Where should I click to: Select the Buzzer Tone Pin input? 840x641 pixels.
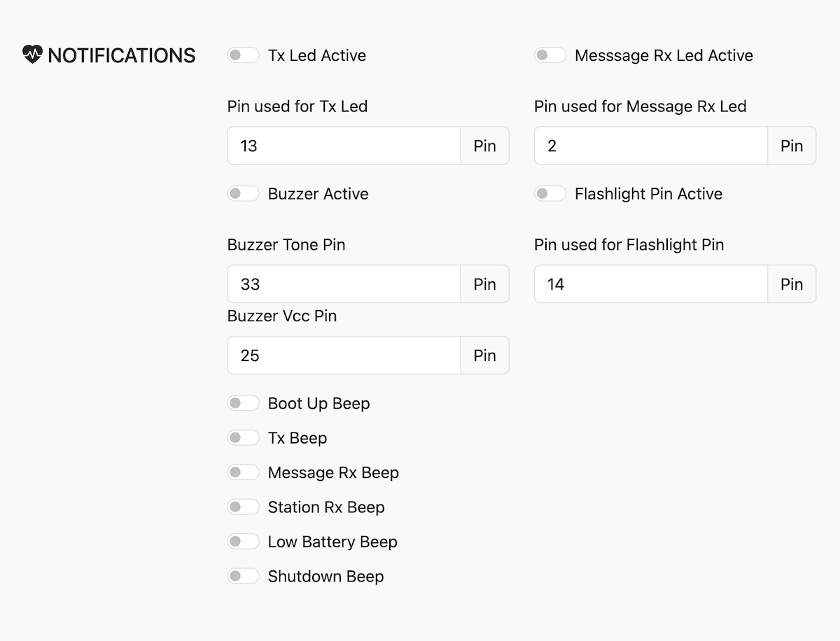pyautogui.click(x=344, y=284)
